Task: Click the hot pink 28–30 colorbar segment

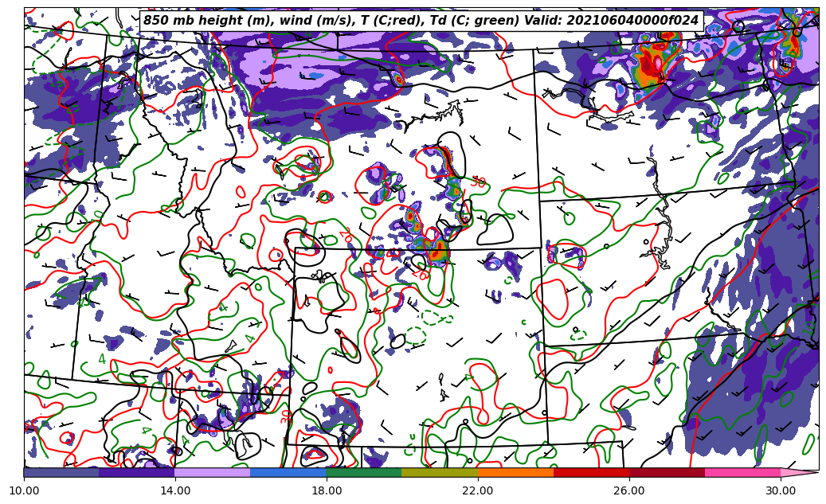Action: coord(743,472)
